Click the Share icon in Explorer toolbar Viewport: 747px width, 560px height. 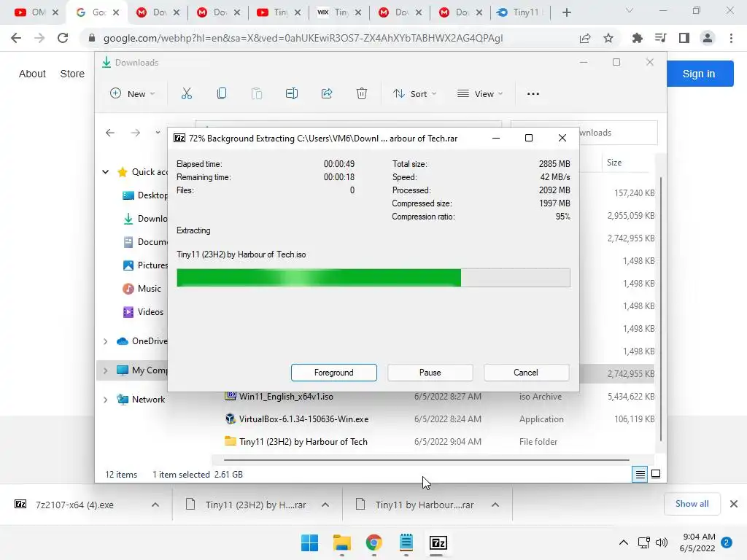click(x=327, y=94)
